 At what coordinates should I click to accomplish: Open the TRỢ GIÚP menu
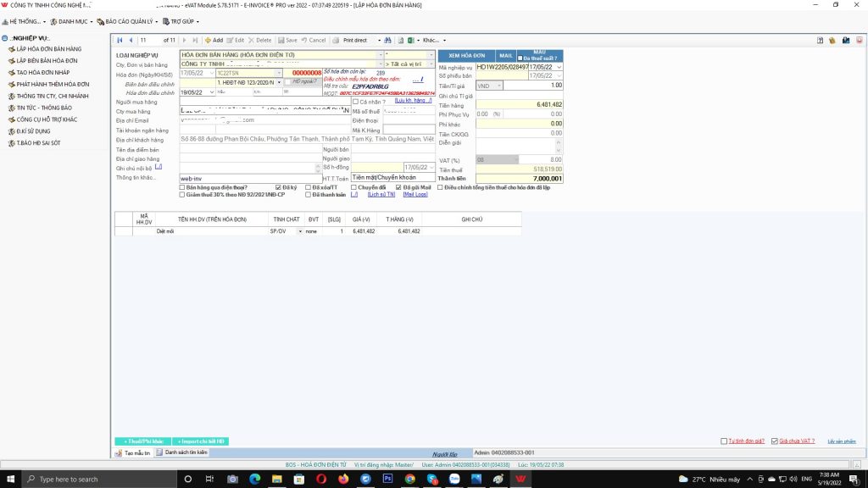(181, 21)
